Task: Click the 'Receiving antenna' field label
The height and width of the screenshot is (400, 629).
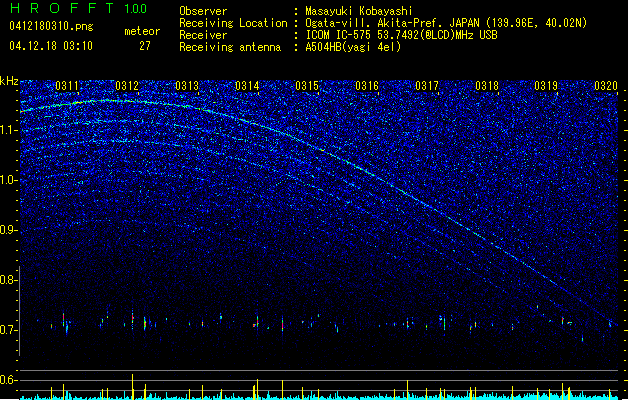Action: click(x=230, y=47)
